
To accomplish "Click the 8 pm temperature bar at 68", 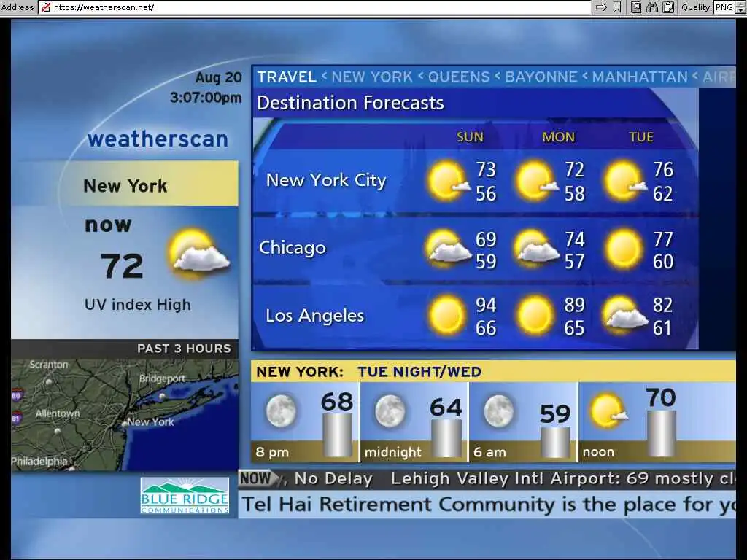I will click(337, 435).
